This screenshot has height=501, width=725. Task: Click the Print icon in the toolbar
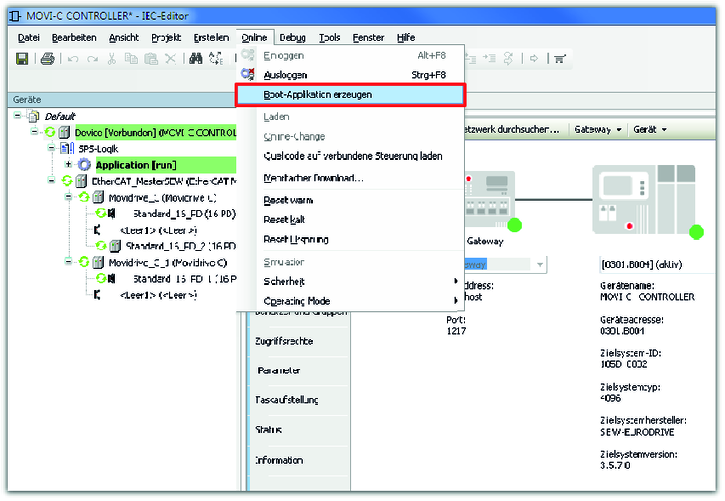[47, 59]
